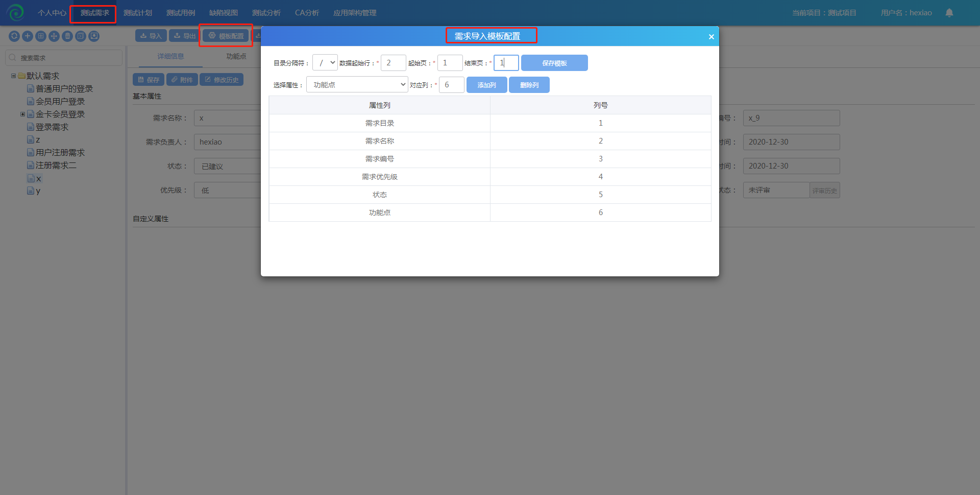Viewport: 980px width, 495px height.
Task: Open the 目录分隔符 dropdown
Action: (325, 63)
